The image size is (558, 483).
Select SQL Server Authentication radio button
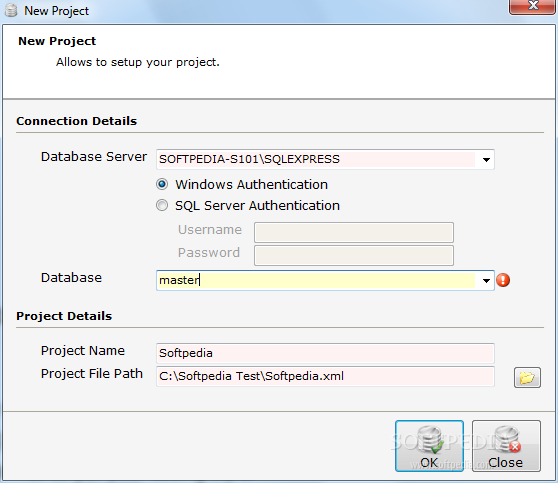point(162,205)
